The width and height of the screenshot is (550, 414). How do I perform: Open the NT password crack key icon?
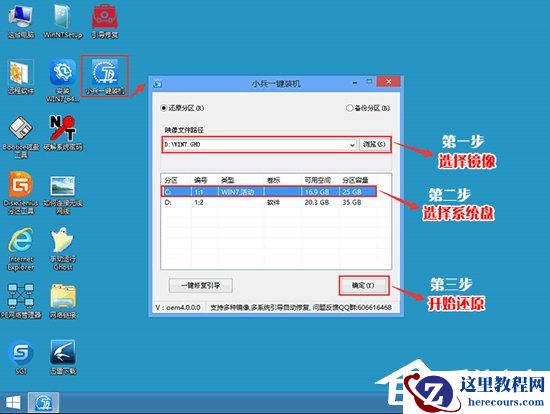[x=63, y=133]
